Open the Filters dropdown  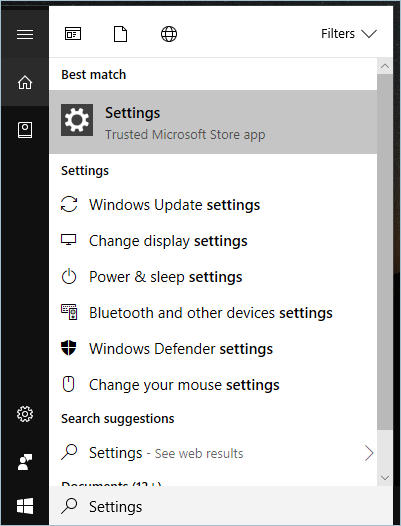(x=349, y=34)
